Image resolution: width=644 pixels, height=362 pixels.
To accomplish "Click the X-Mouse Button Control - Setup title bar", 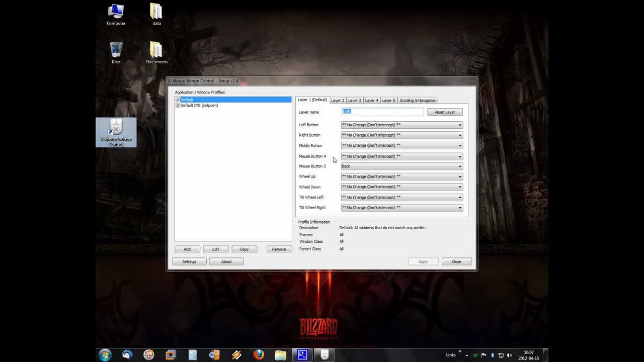I will tap(322, 81).
